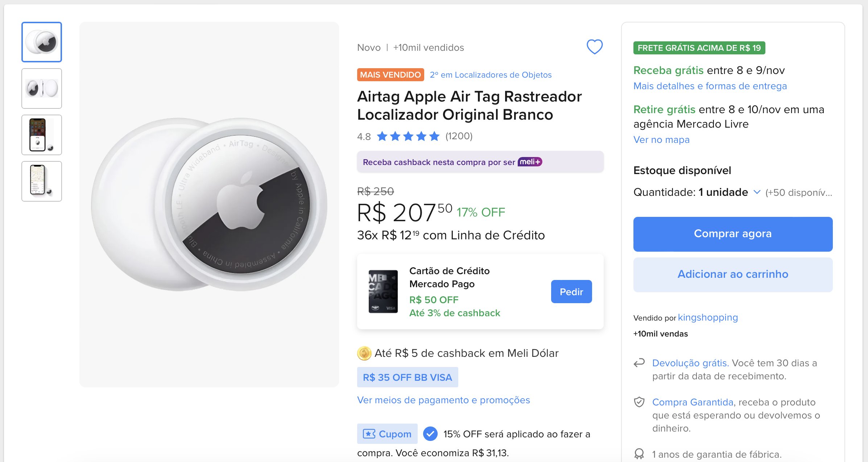Click the heart favorite icon
Viewport: 868px width, 462px height.
click(595, 47)
